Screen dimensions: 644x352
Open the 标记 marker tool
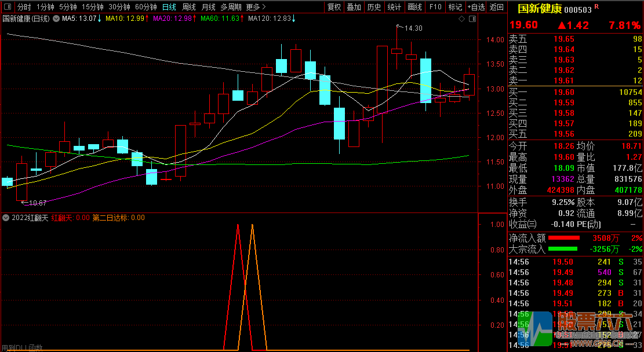[x=455, y=7]
